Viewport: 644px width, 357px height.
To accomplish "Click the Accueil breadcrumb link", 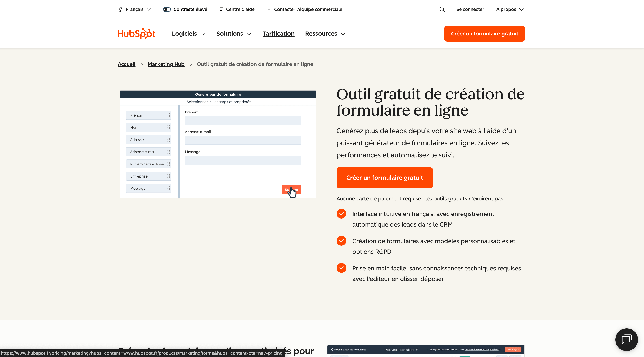I will tap(127, 64).
